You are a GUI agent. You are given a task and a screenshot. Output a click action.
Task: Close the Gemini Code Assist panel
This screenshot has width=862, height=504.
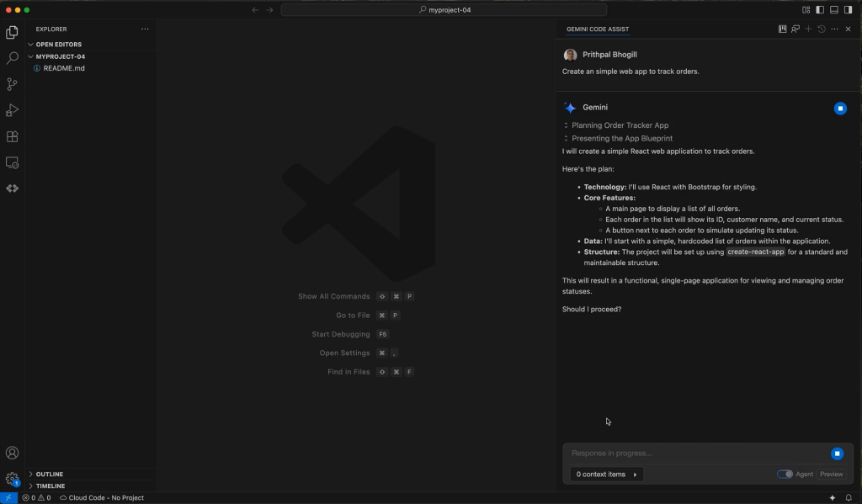click(849, 29)
